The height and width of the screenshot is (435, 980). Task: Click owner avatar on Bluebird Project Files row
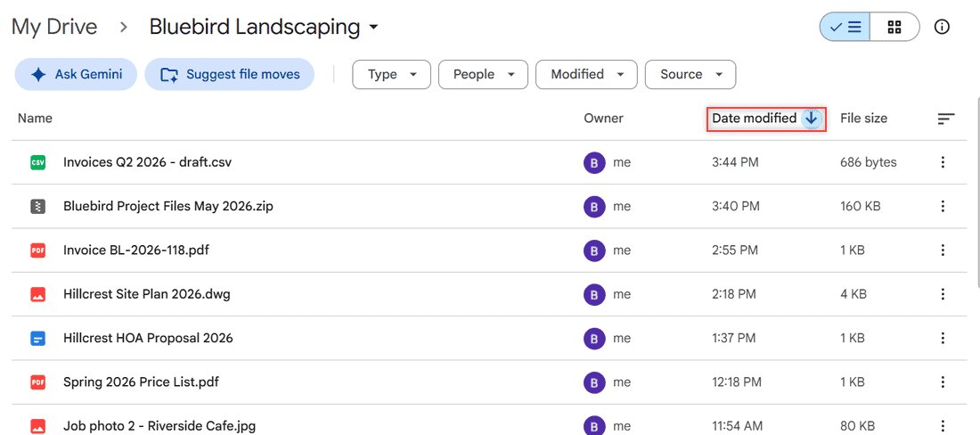(x=594, y=206)
